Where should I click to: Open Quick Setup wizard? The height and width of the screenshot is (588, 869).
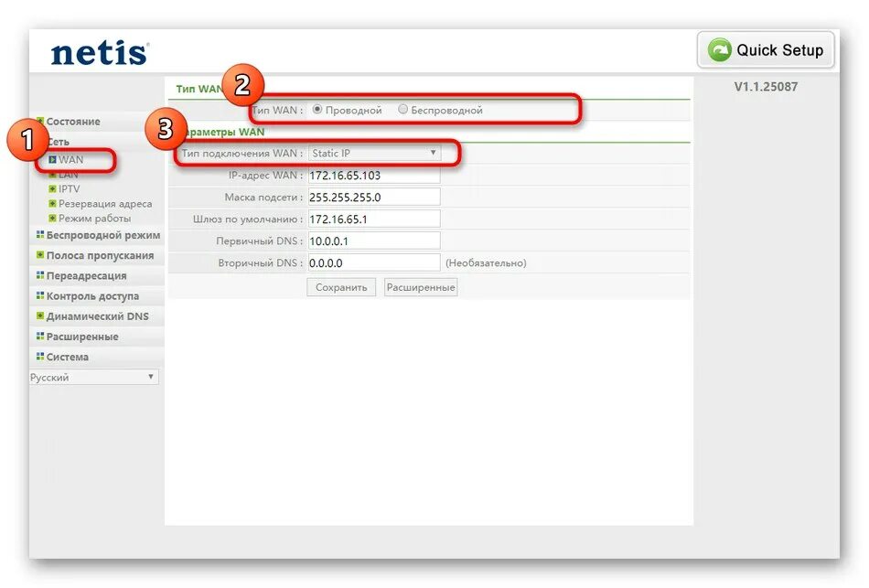click(766, 50)
